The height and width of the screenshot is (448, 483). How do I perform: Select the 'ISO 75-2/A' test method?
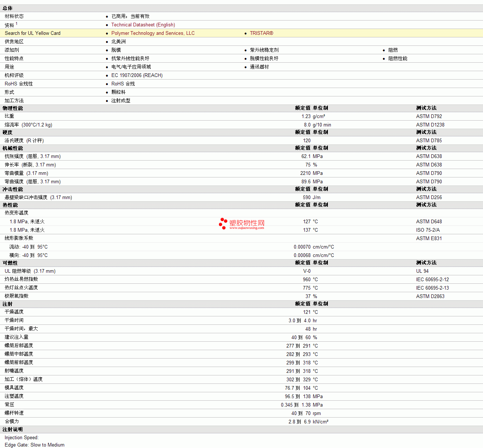(x=428, y=230)
